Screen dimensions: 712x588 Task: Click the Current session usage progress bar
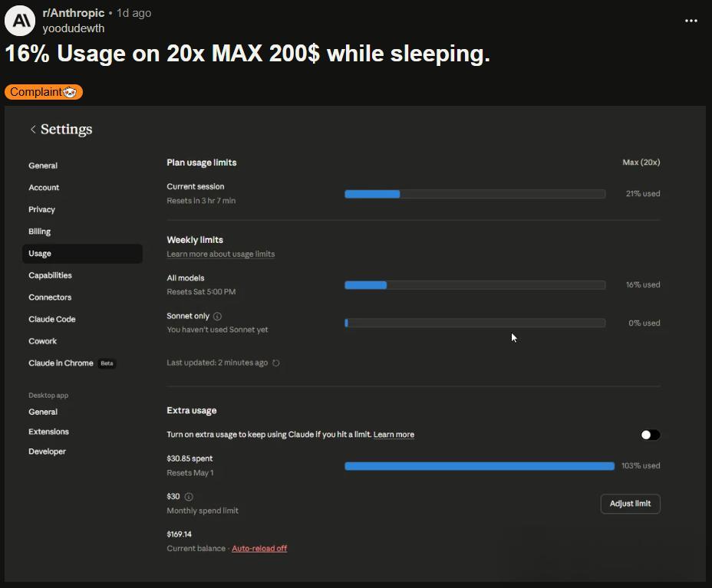point(475,194)
